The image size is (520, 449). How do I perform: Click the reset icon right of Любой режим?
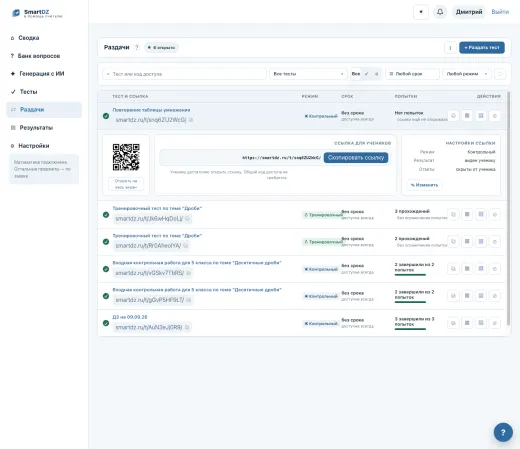(500, 74)
